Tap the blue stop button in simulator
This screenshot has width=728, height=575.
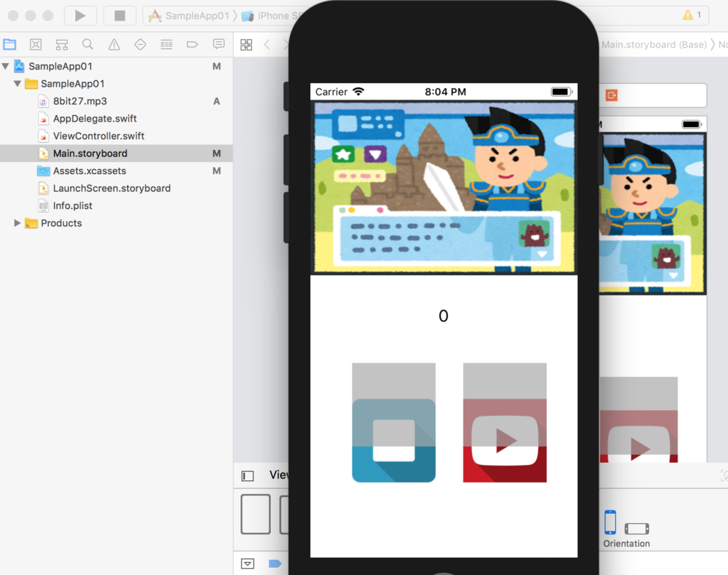pyautogui.click(x=394, y=440)
